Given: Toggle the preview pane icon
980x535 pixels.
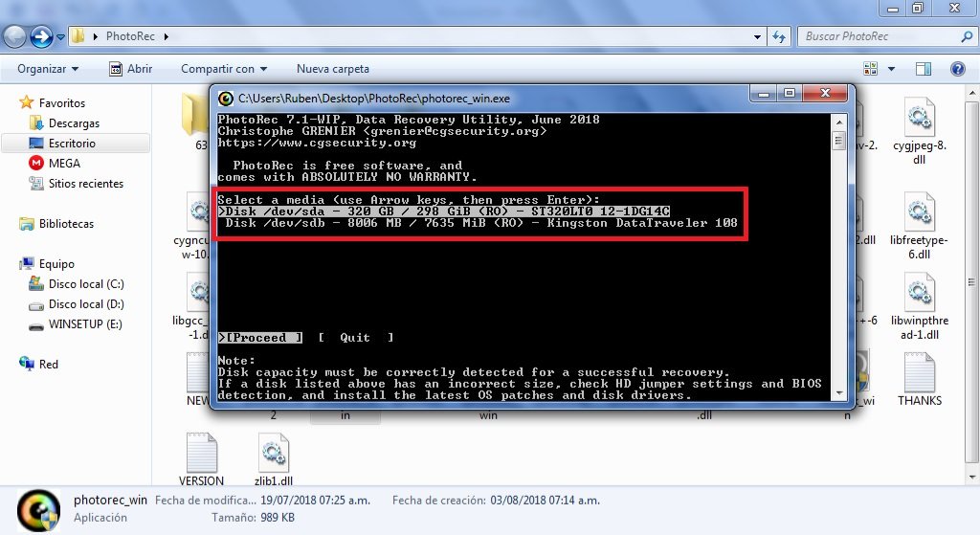Looking at the screenshot, I should tap(924, 69).
